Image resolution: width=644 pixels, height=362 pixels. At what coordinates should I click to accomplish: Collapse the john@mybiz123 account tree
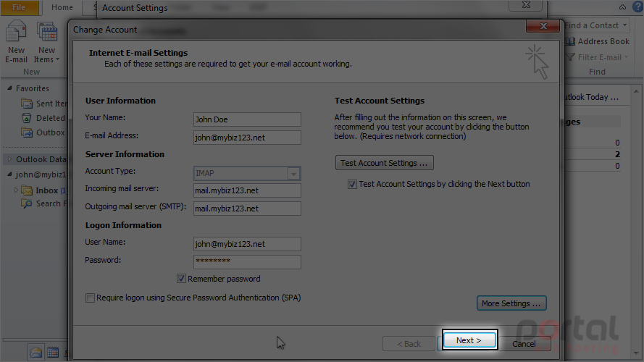(9, 174)
